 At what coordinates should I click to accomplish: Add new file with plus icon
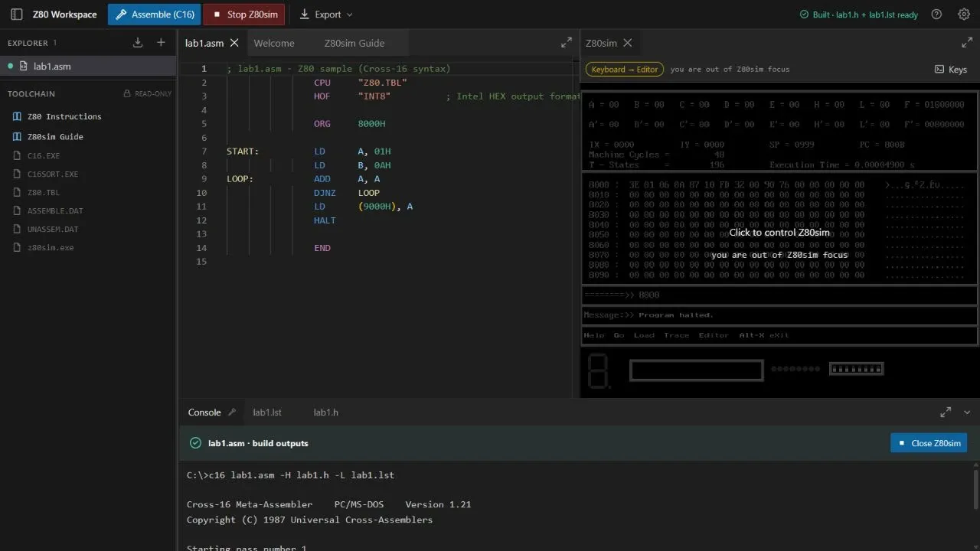[x=161, y=43]
